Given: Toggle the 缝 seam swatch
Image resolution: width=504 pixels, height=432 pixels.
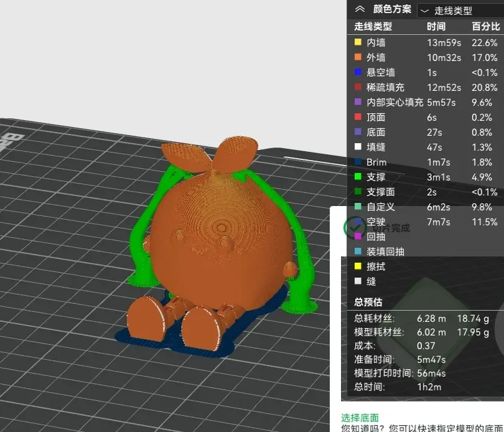Looking at the screenshot, I should coord(358,281).
